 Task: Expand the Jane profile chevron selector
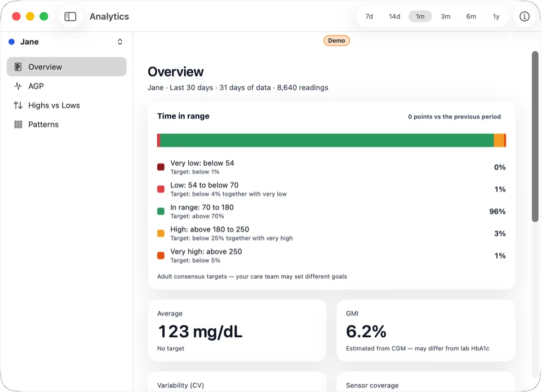119,42
